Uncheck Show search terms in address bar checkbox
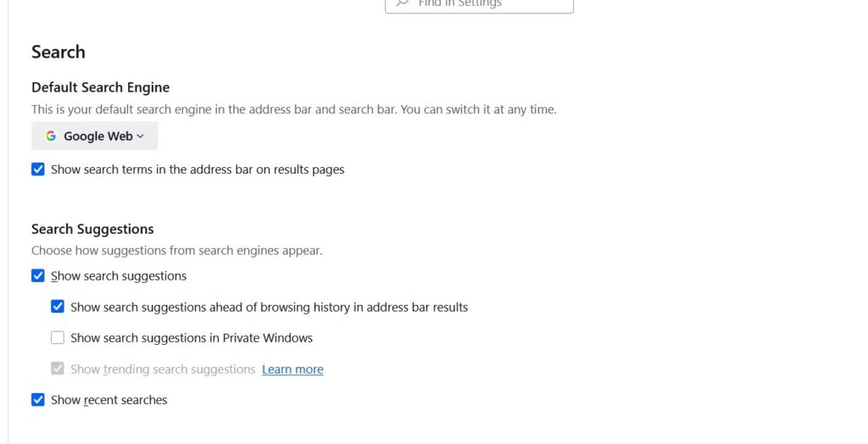 pyautogui.click(x=38, y=169)
